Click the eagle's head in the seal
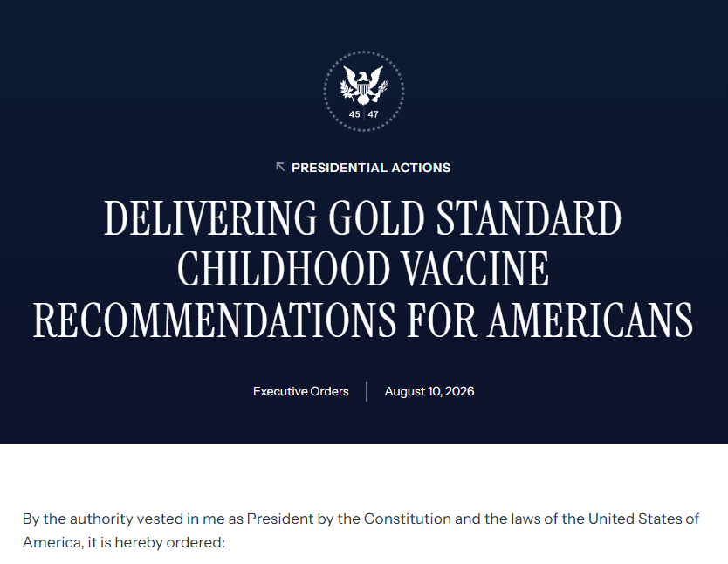The image size is (728, 564). tap(364, 76)
